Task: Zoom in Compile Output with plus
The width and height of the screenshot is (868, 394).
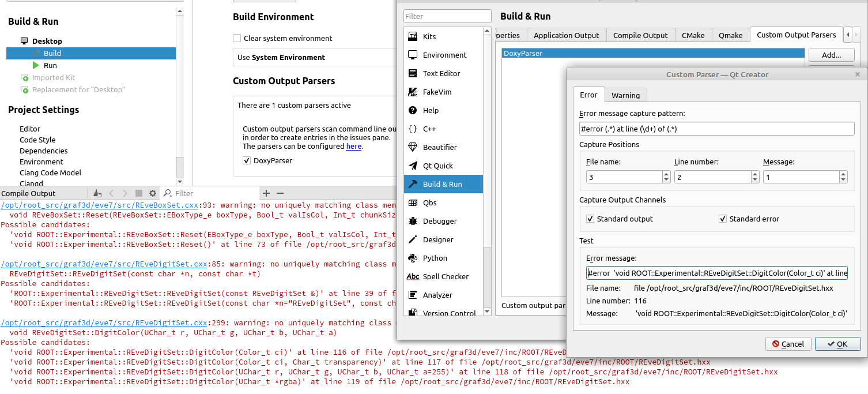Action: point(266,193)
